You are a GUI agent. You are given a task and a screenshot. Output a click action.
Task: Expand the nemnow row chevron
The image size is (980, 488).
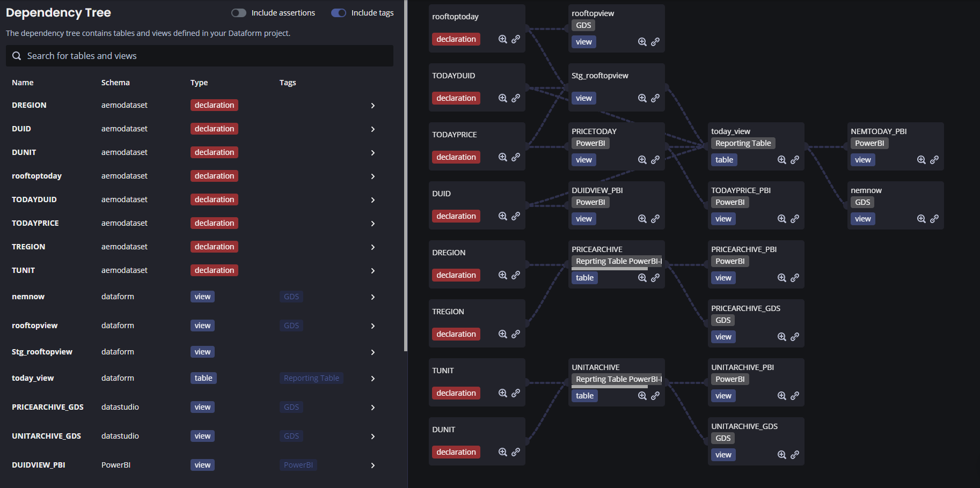click(x=372, y=297)
